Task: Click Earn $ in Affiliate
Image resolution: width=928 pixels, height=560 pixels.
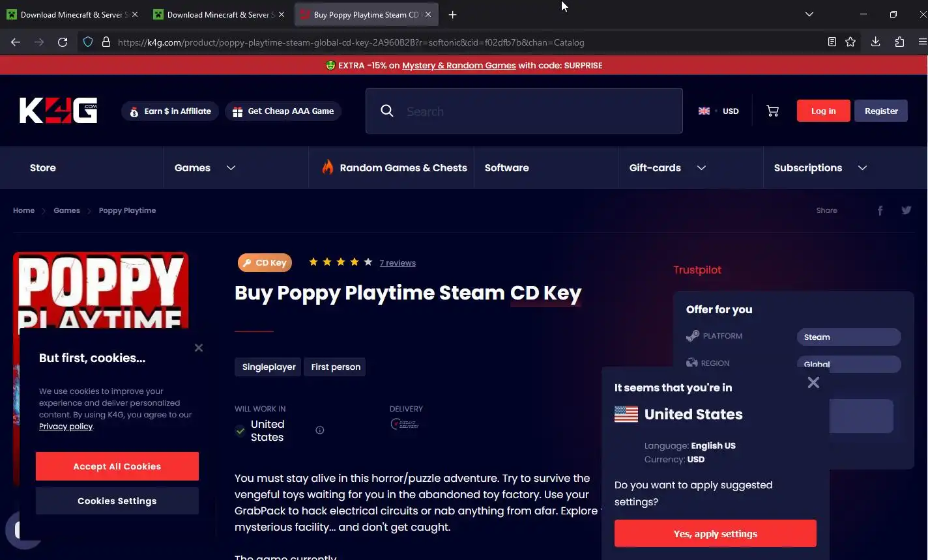Action: (170, 111)
